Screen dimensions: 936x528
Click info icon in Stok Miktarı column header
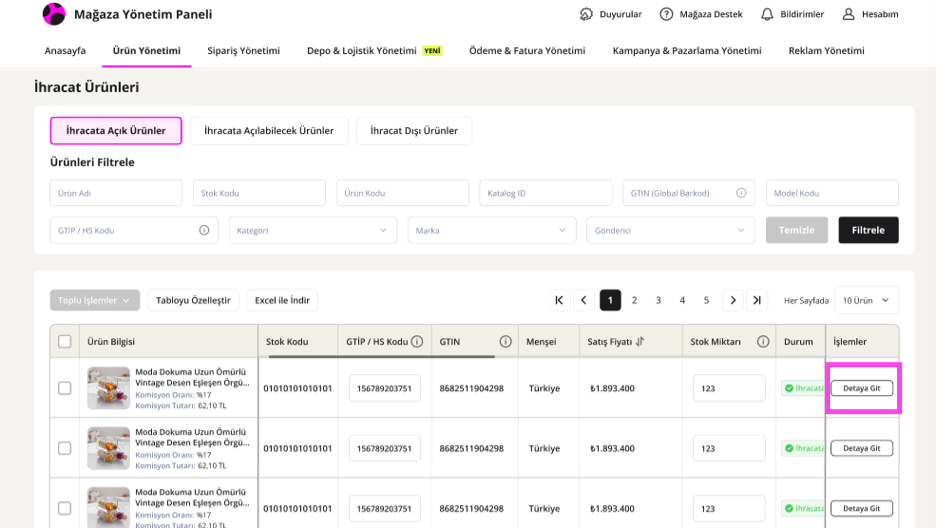point(763,341)
